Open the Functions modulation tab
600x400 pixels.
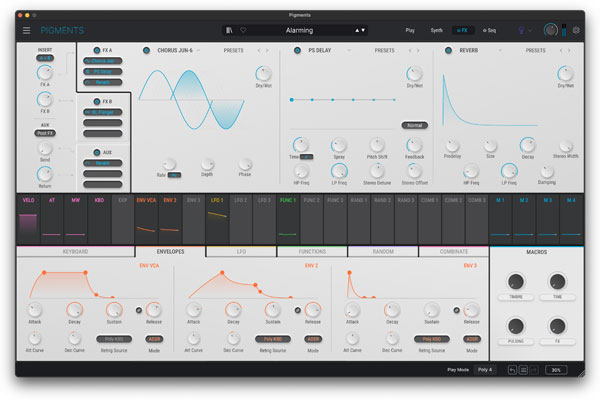312,251
